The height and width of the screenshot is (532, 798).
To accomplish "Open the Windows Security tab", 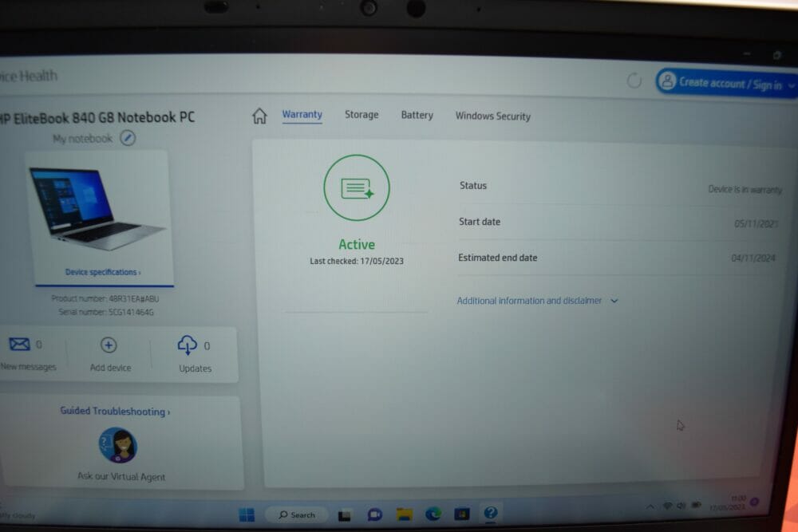I will pyautogui.click(x=492, y=116).
